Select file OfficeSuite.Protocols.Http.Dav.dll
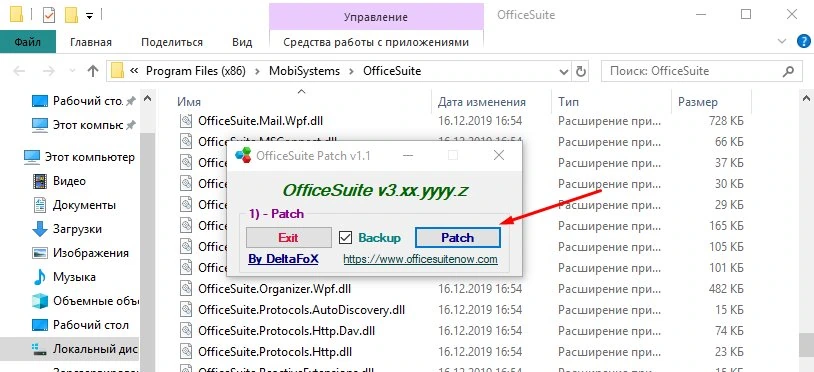The height and width of the screenshot is (372, 814). pyautogui.click(x=287, y=330)
